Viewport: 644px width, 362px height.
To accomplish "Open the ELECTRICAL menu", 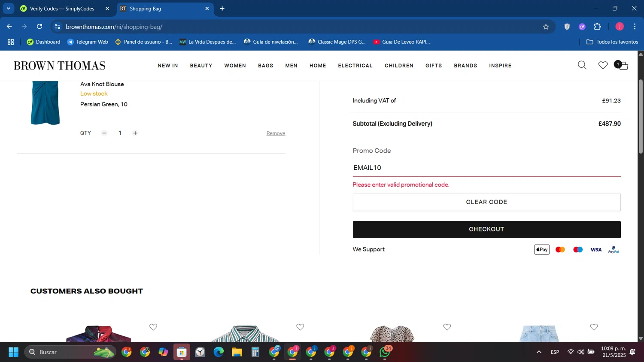I will (x=355, y=66).
